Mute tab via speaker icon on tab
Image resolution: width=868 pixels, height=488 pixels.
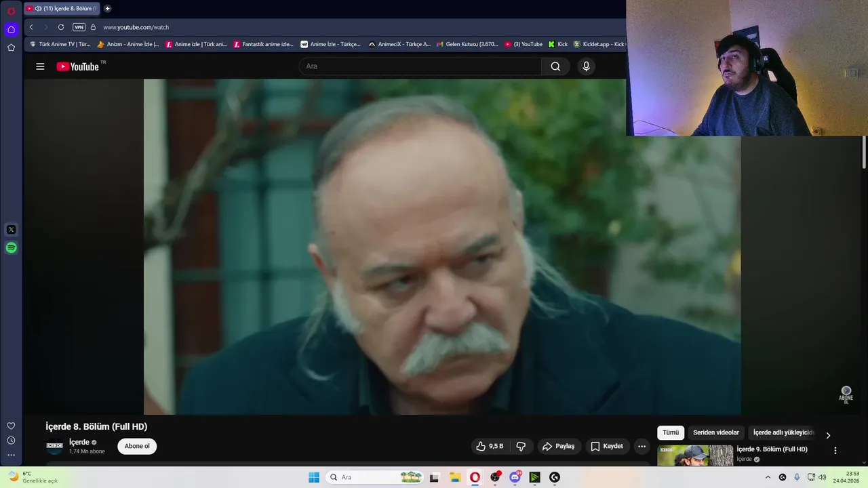click(x=38, y=9)
